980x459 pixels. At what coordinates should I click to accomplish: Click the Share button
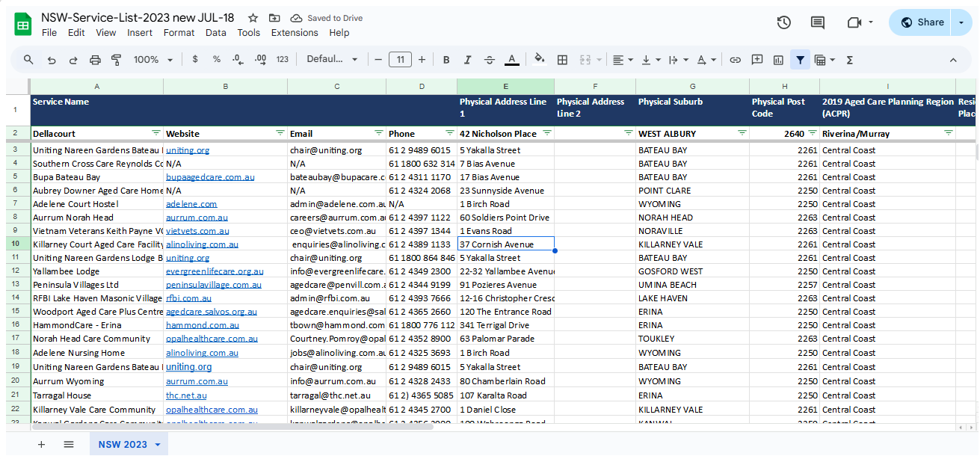point(922,22)
